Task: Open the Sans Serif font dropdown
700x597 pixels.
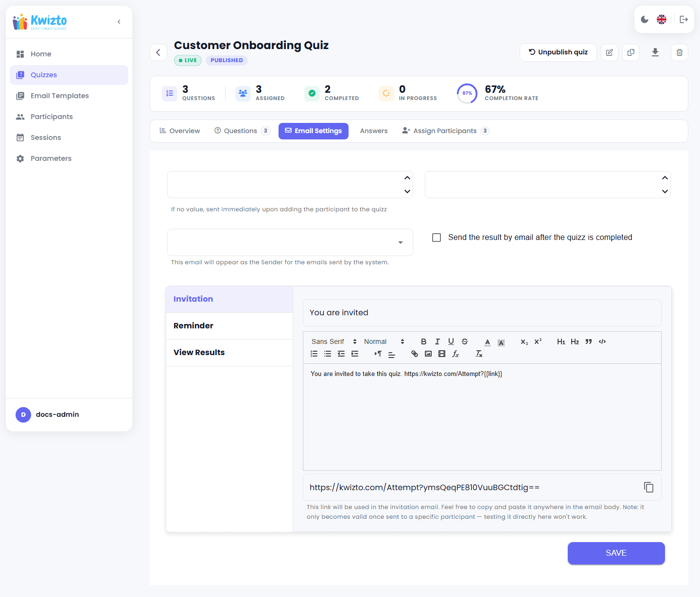Action: point(334,341)
